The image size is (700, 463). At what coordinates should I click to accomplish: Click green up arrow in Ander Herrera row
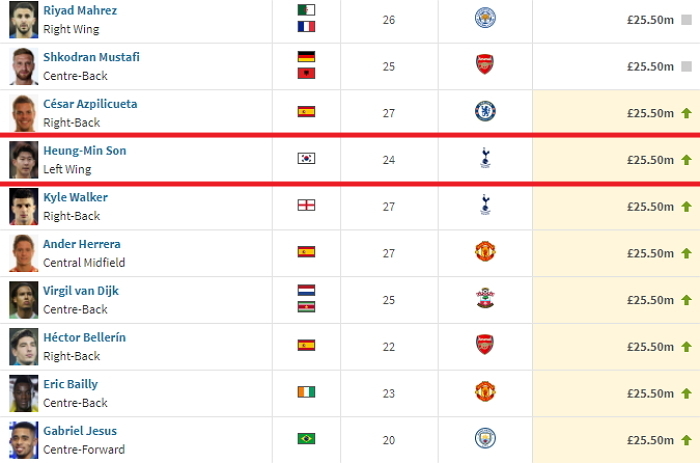coord(686,253)
